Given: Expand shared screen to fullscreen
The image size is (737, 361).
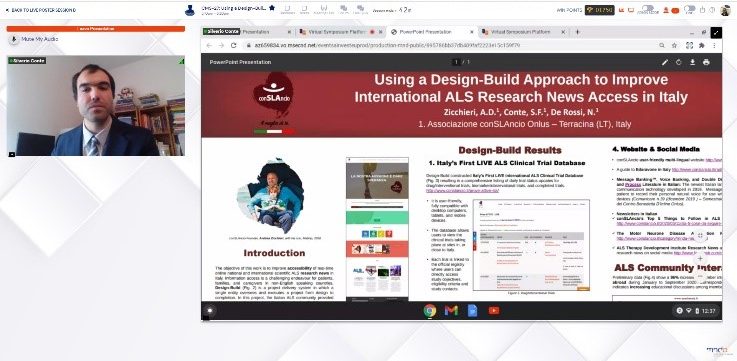Looking at the screenshot, I should (x=716, y=32).
